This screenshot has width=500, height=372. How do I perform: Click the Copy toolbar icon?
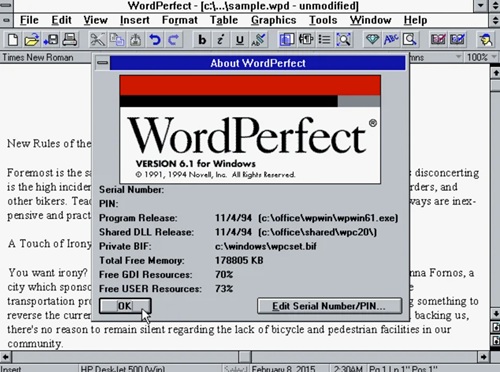[x=117, y=40]
